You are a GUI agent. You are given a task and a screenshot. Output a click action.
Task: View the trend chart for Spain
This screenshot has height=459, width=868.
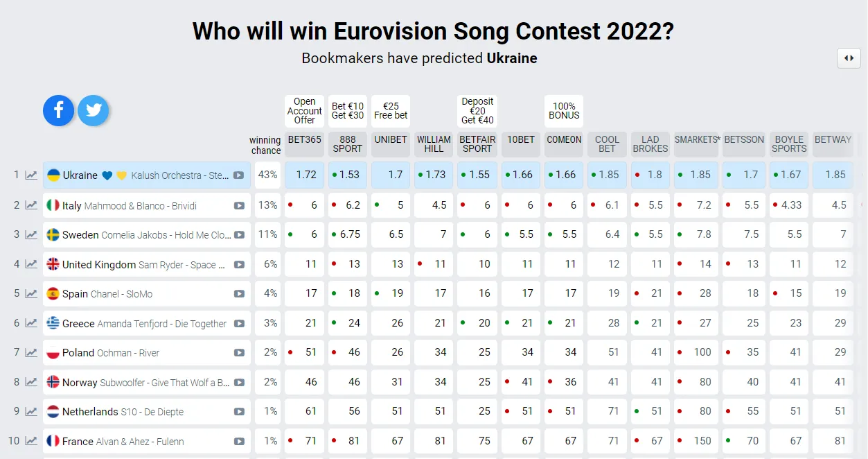(x=31, y=293)
